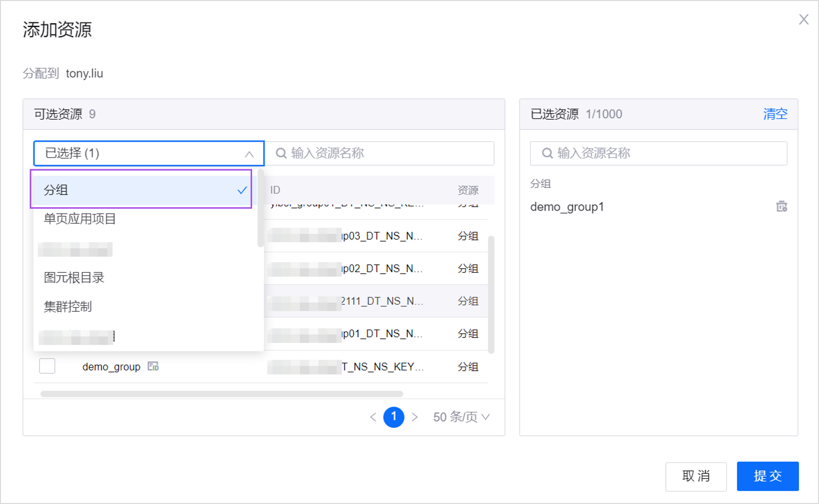Click the search icon in 可选资源 search box
This screenshot has height=504, width=819.
pos(281,153)
